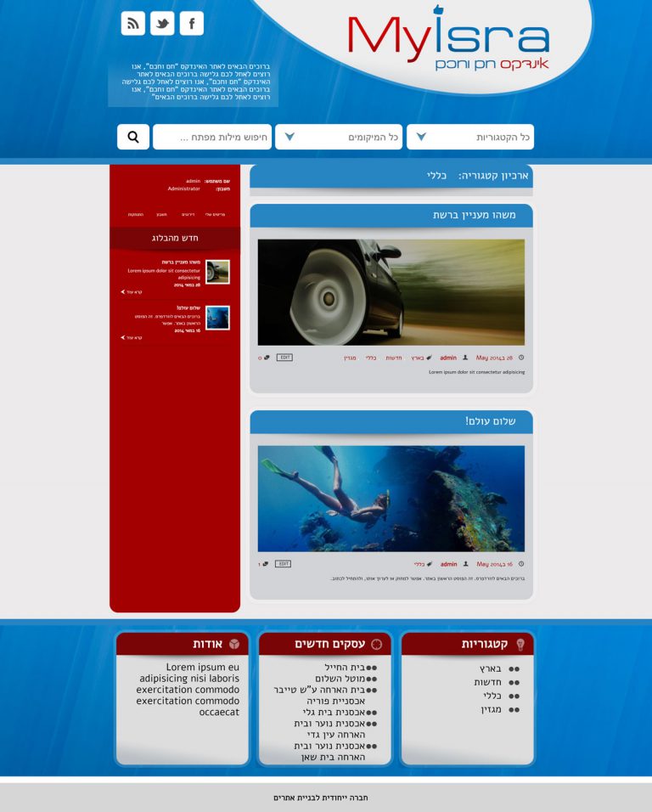Click the user icon beside admin in car post

(465, 358)
